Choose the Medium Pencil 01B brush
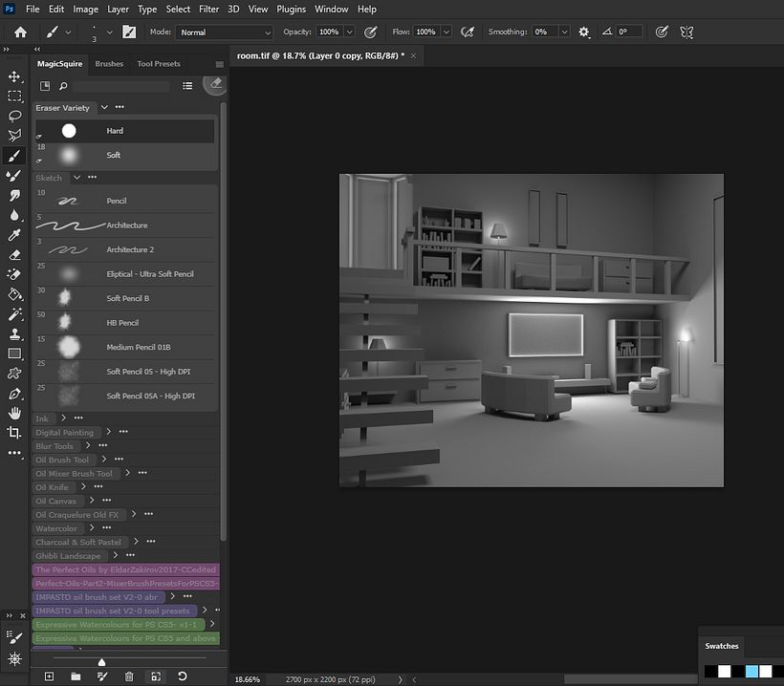Screen dimensions: 784x686 click(125, 347)
